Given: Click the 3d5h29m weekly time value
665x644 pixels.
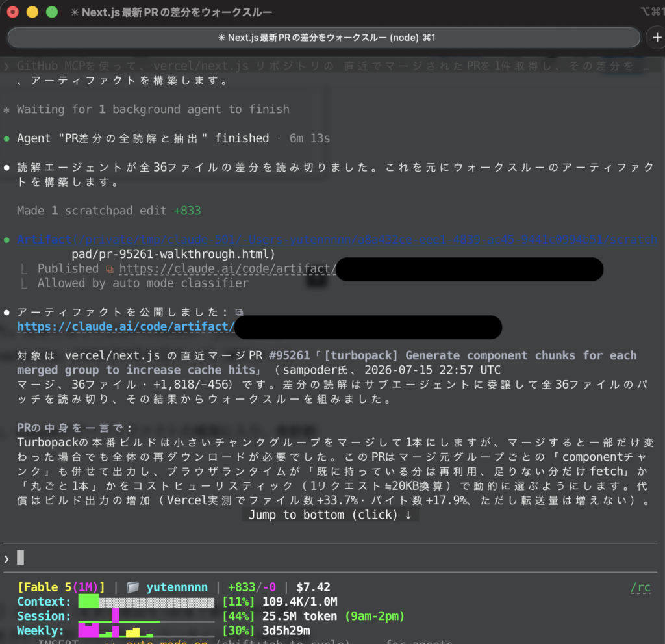Looking at the screenshot, I should pos(286,631).
